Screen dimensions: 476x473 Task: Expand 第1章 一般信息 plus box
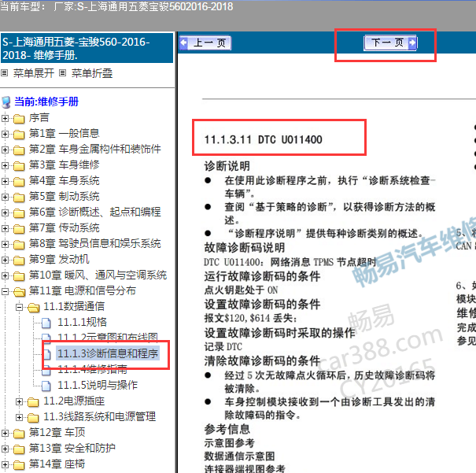tap(5, 134)
